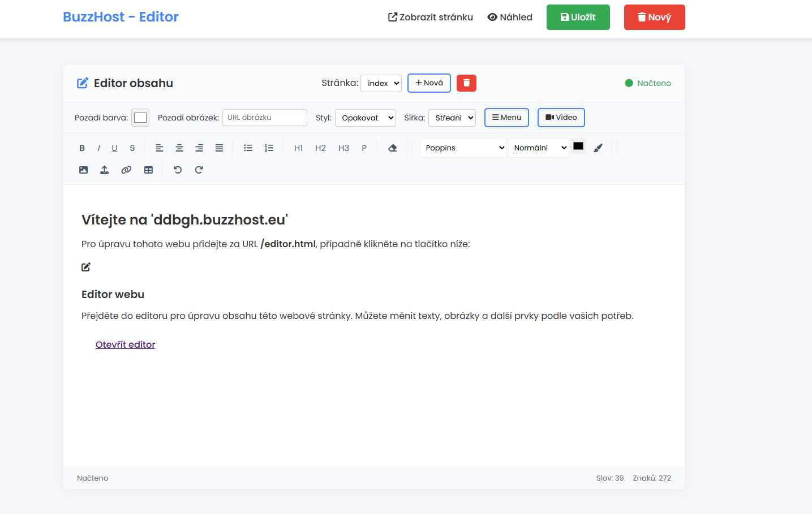Toggle strikethrough formatting

(x=132, y=148)
